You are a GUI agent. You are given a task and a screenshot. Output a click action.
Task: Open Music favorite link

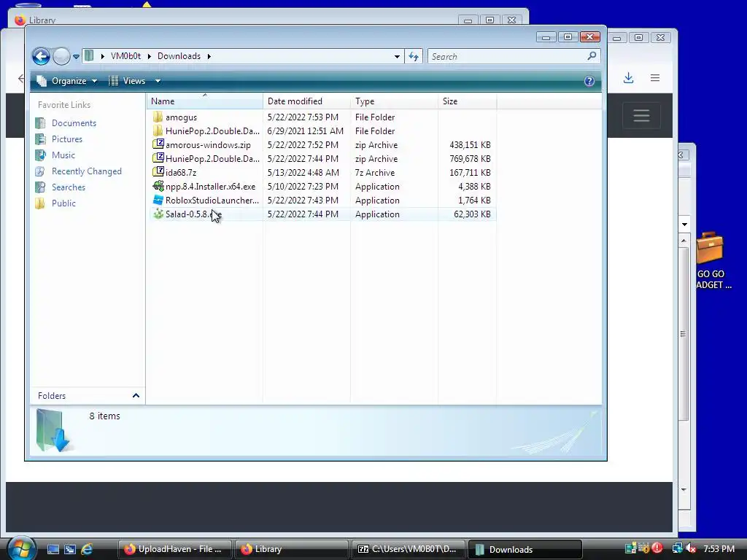tap(63, 155)
